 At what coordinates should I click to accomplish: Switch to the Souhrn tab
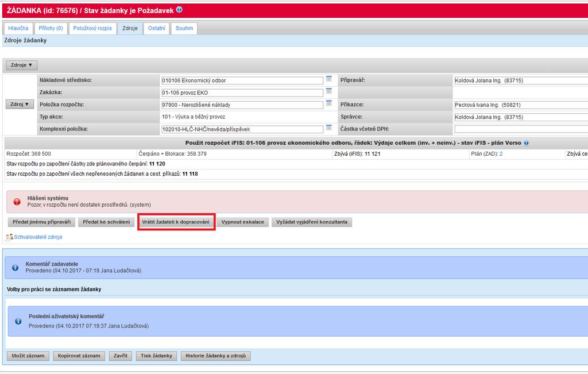point(184,28)
